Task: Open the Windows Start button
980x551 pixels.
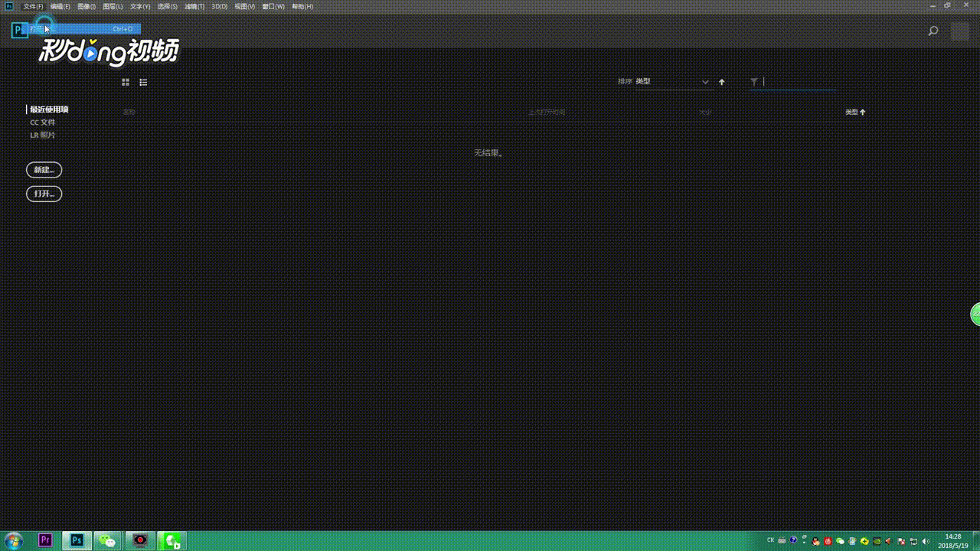Action: coord(14,540)
